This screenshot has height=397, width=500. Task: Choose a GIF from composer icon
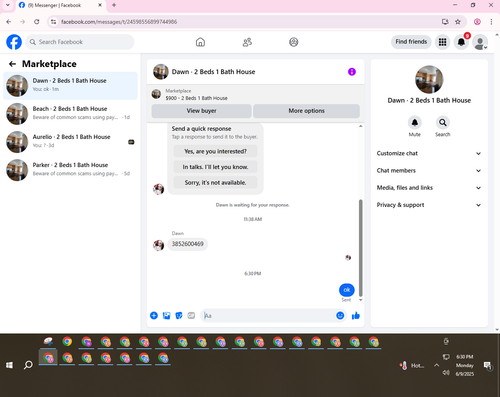(191, 315)
